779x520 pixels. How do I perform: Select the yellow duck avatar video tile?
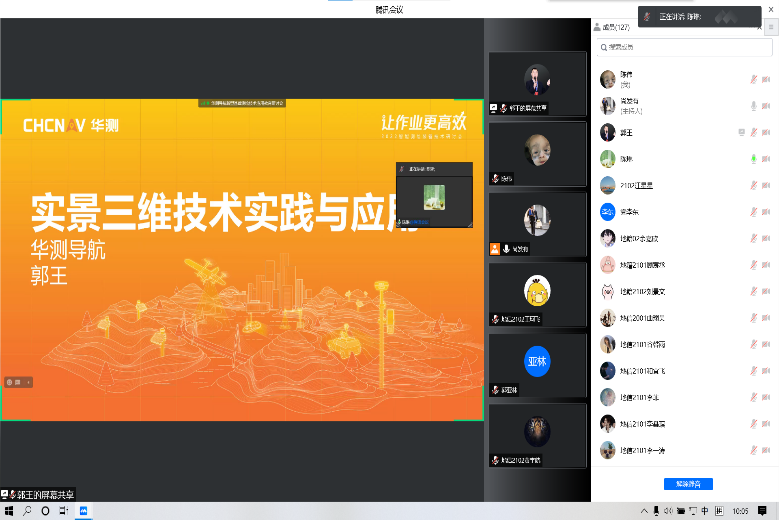pyautogui.click(x=537, y=291)
